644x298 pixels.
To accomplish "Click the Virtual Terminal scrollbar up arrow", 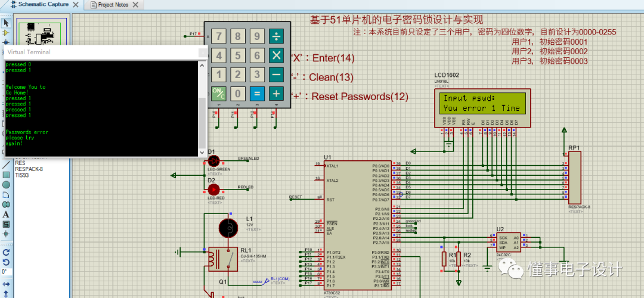I will pyautogui.click(x=202, y=64).
